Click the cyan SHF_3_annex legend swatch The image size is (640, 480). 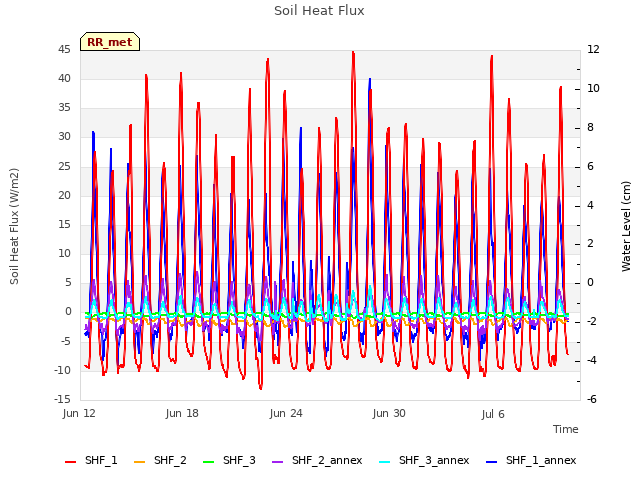pos(384,462)
